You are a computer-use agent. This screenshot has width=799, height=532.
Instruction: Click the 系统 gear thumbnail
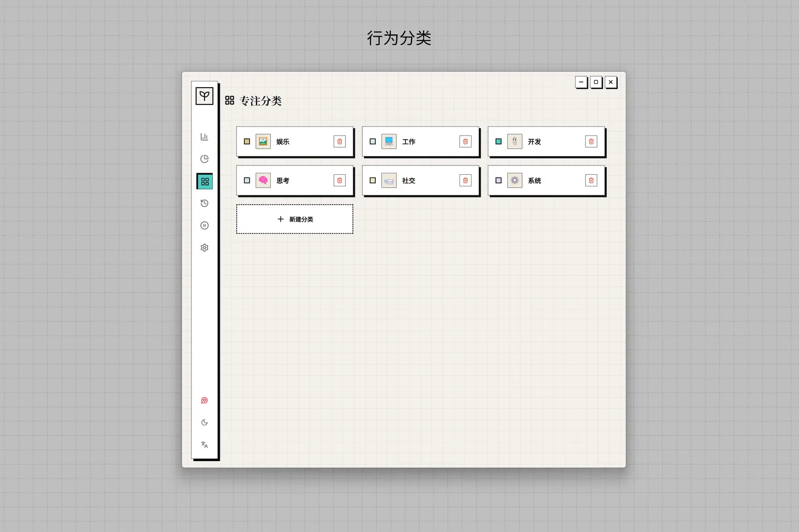point(515,180)
